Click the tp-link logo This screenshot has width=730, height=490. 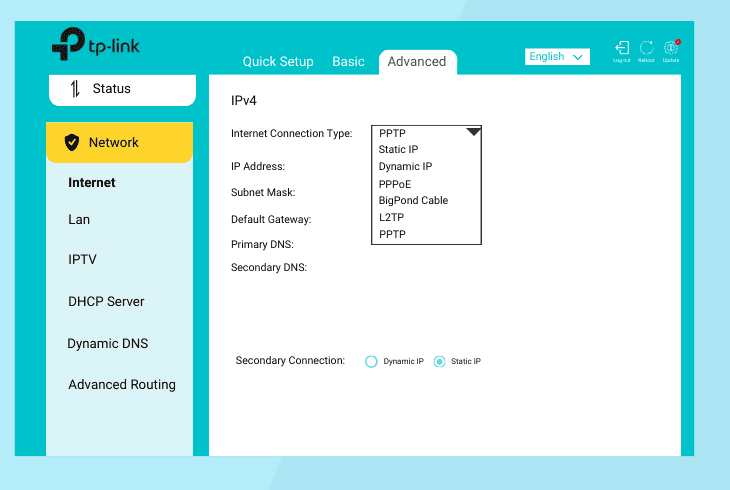click(x=96, y=44)
